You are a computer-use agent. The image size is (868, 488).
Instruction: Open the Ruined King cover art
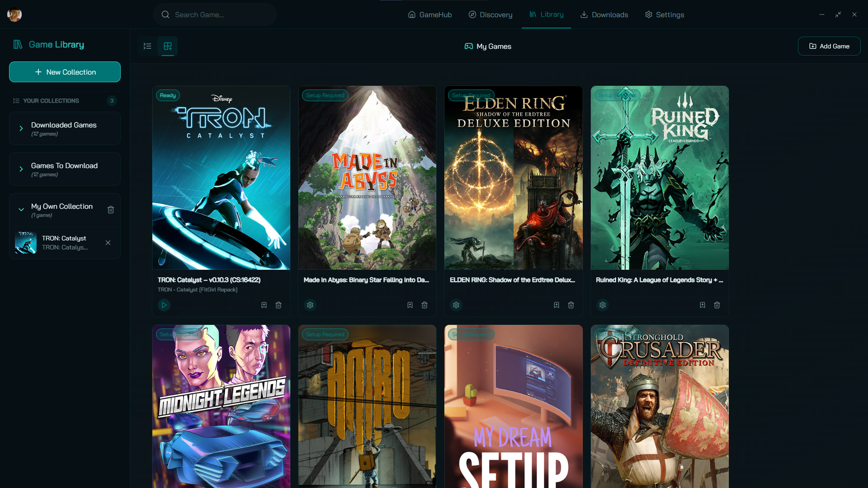coord(660,178)
